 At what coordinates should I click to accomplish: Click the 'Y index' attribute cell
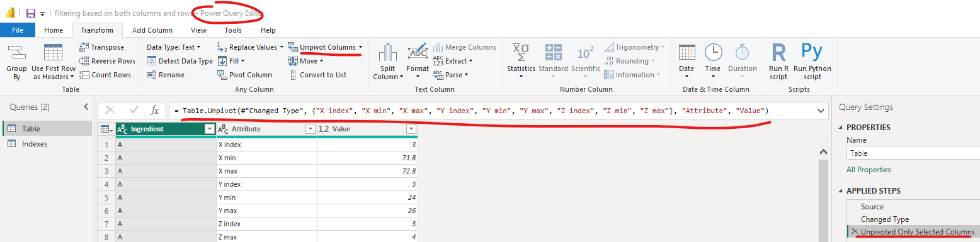coord(266,184)
